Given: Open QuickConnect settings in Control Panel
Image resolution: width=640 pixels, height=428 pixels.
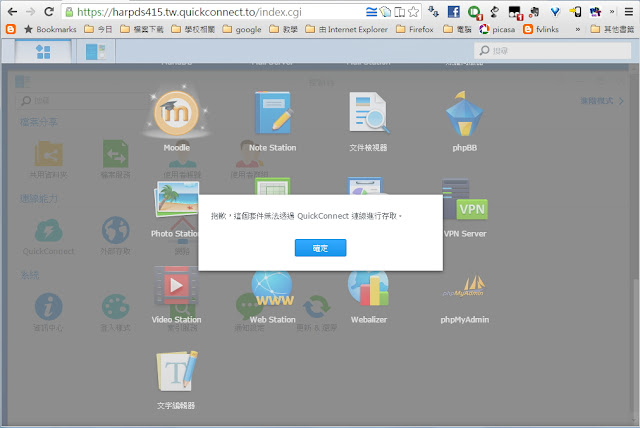Looking at the screenshot, I should [48, 237].
